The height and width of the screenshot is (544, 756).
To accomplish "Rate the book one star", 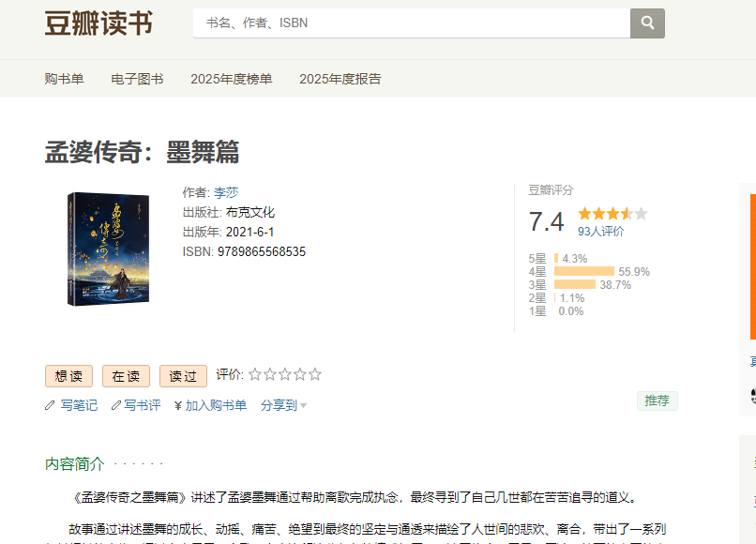I will click(x=255, y=375).
